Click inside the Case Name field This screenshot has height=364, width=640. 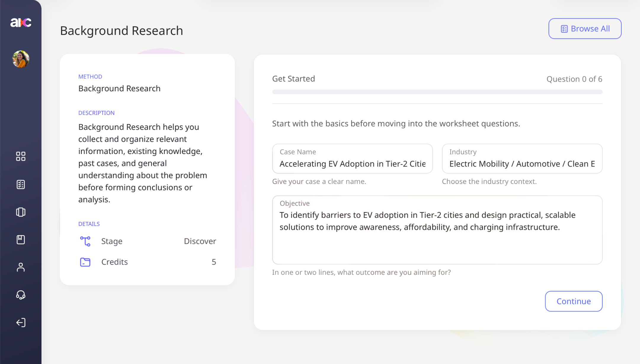[352, 159]
